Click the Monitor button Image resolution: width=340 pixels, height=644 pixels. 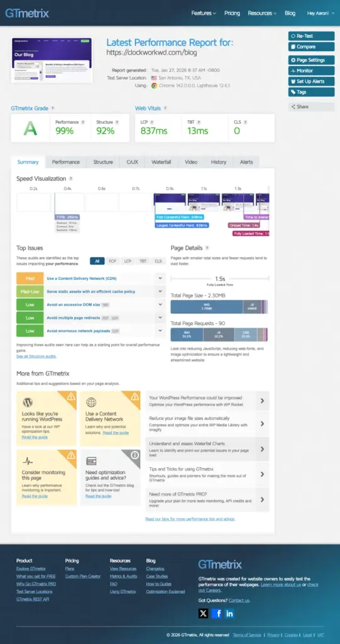(x=311, y=70)
